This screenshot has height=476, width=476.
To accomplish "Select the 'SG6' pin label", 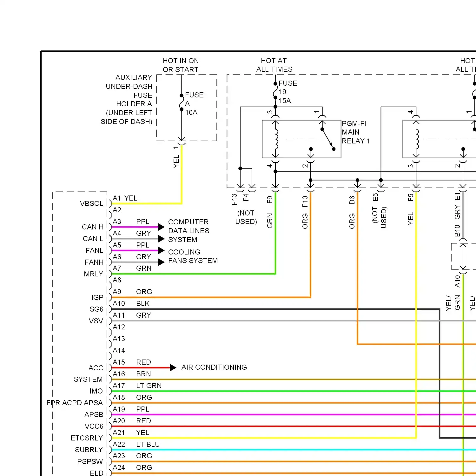I will pos(96,309).
